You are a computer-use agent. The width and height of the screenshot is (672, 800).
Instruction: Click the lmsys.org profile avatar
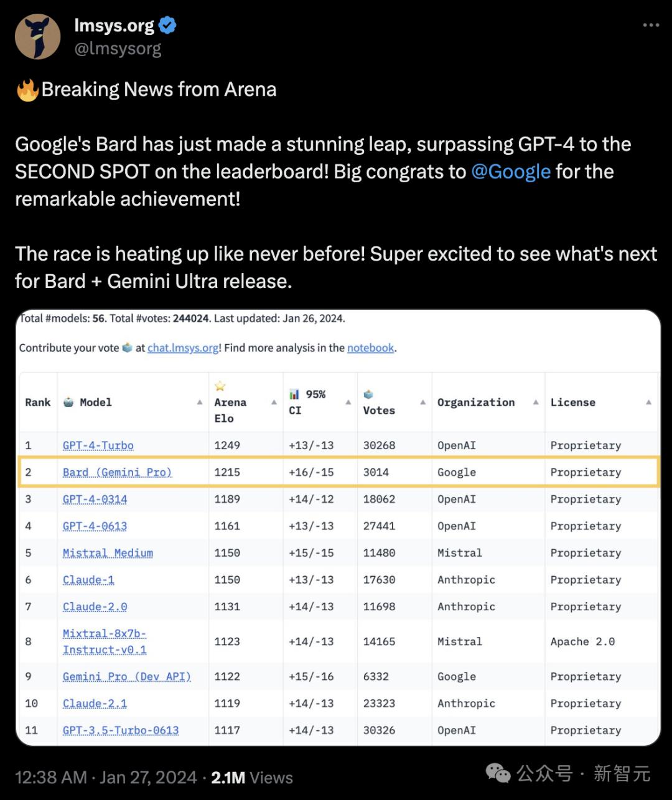[x=38, y=37]
